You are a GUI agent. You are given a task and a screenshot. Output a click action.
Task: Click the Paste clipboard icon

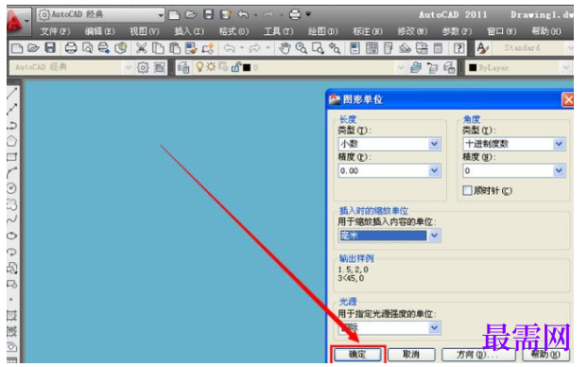point(174,48)
